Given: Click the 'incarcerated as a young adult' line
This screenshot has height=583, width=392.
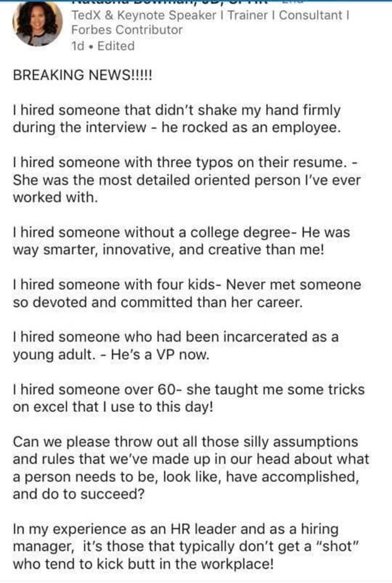Looking at the screenshot, I should tap(176, 346).
